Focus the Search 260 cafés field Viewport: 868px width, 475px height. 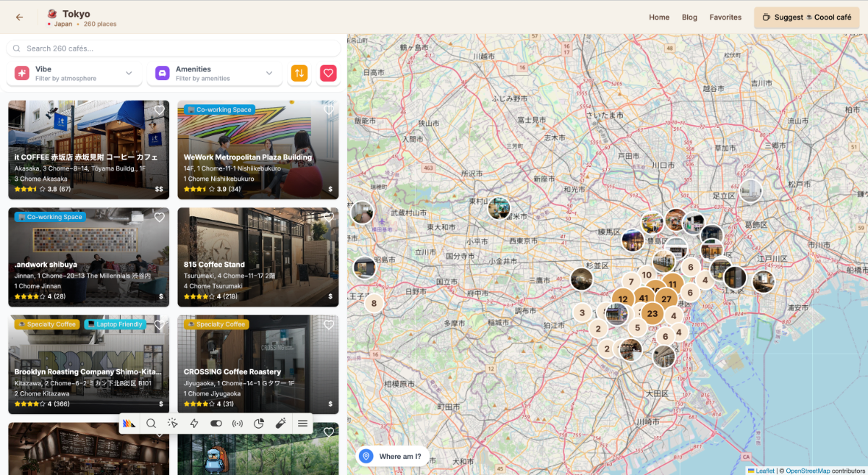click(174, 48)
